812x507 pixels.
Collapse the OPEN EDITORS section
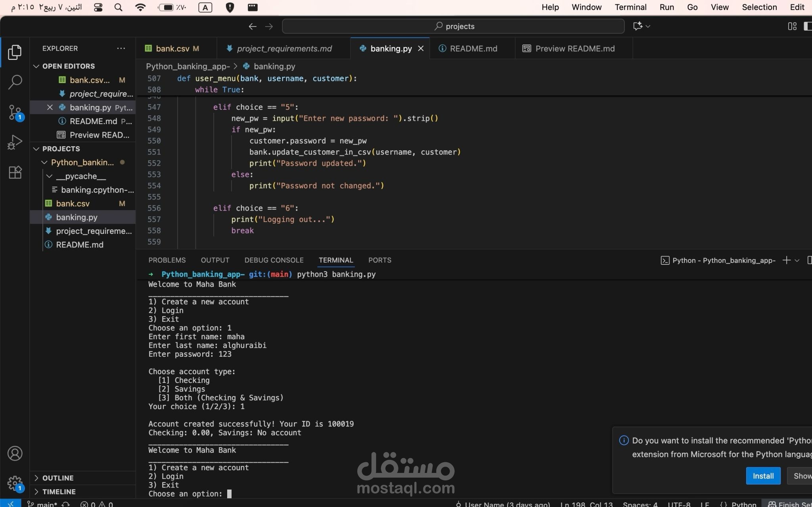tap(36, 66)
